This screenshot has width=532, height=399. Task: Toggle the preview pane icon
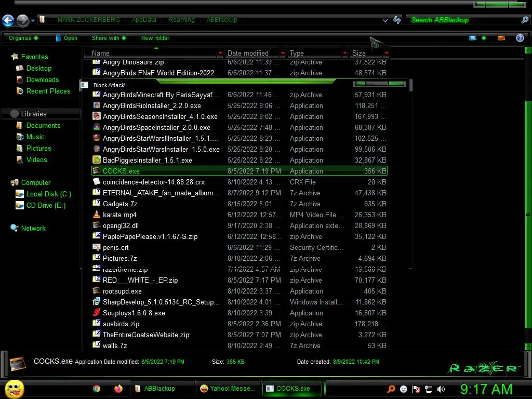pos(501,38)
